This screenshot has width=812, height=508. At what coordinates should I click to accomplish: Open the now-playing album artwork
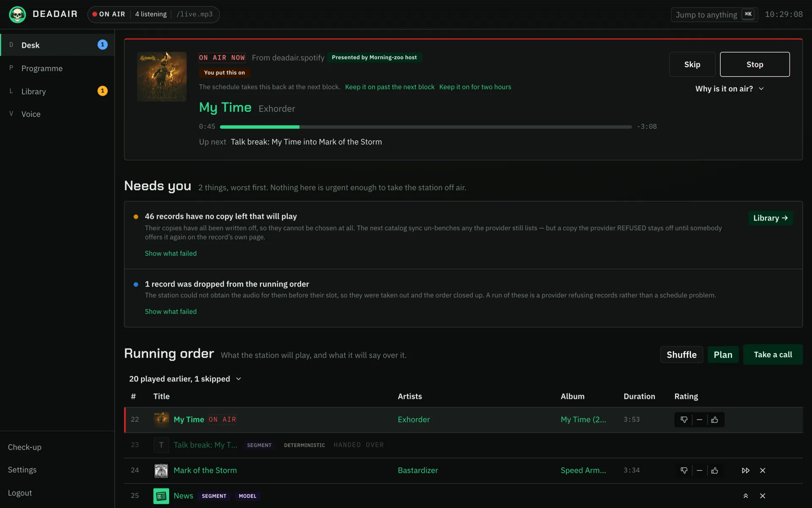[162, 77]
